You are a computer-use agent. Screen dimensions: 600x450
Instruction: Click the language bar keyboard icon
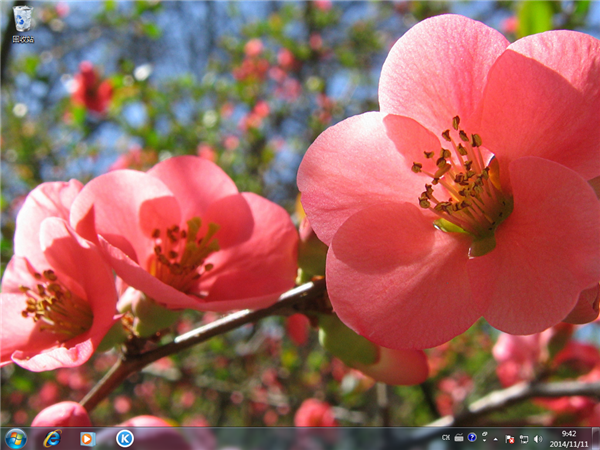coord(459,438)
